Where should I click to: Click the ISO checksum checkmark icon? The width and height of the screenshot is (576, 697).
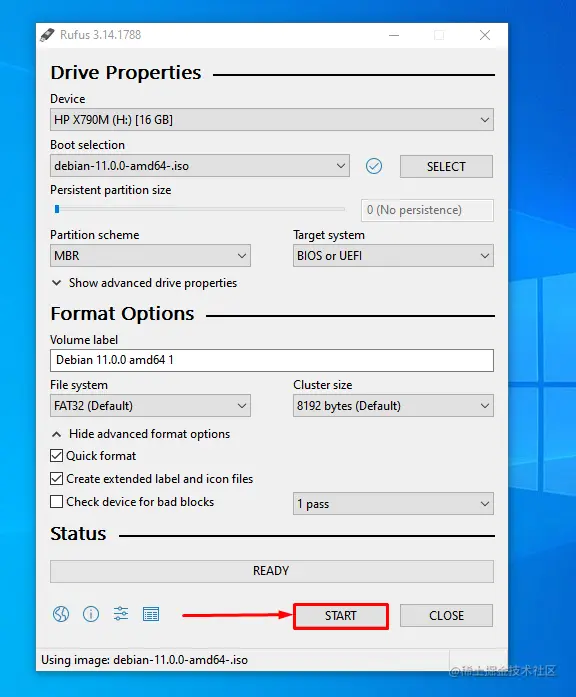(374, 166)
